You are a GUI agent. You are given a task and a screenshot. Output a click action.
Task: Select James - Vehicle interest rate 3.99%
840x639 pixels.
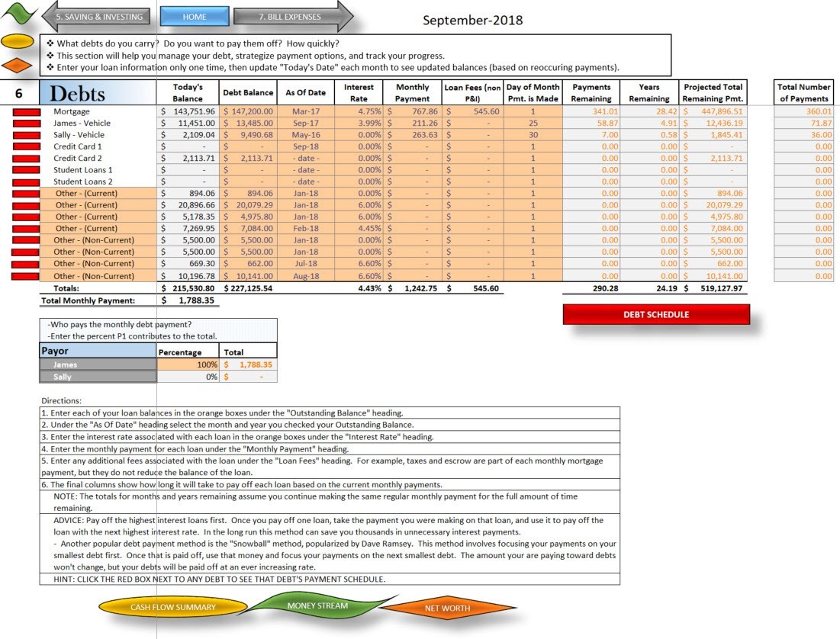coord(359,124)
